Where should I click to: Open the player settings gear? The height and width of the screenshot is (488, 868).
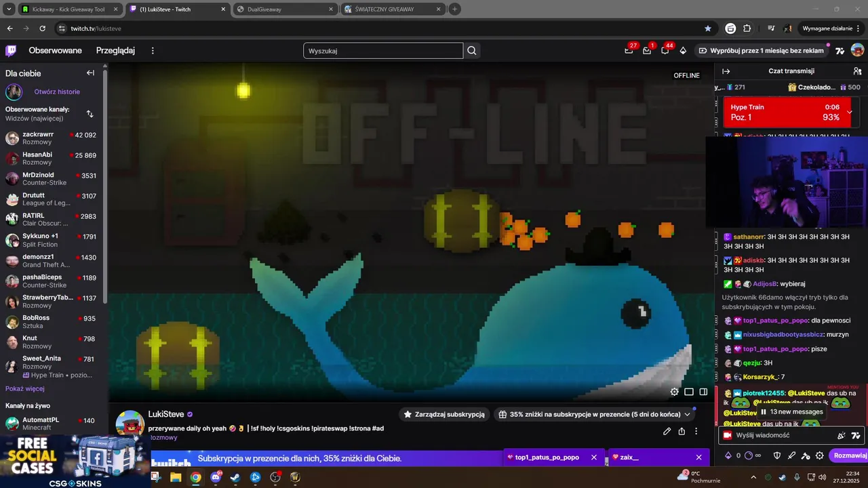click(x=674, y=392)
